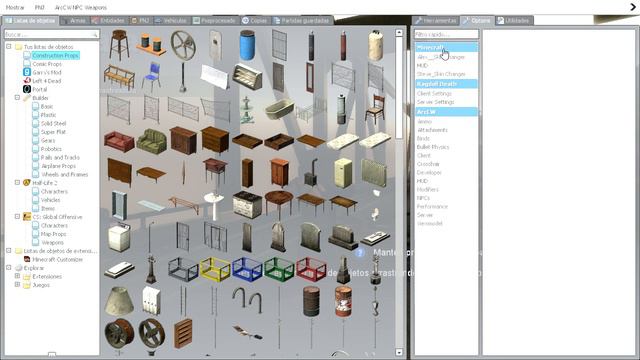This screenshot has width=640, height=360.
Task: Spawn the wooden park bench prop
Action: pyautogui.click(x=119, y=77)
